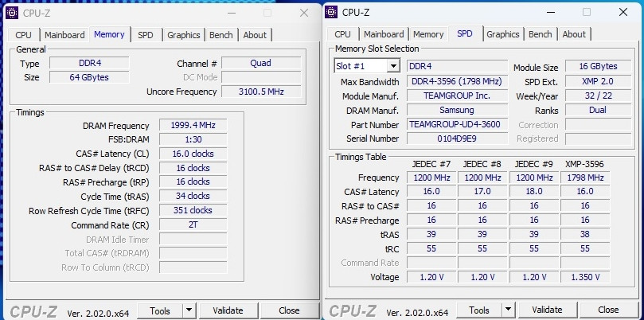Open the About tab in left window
Screen dimensions: 644x320
click(x=255, y=35)
